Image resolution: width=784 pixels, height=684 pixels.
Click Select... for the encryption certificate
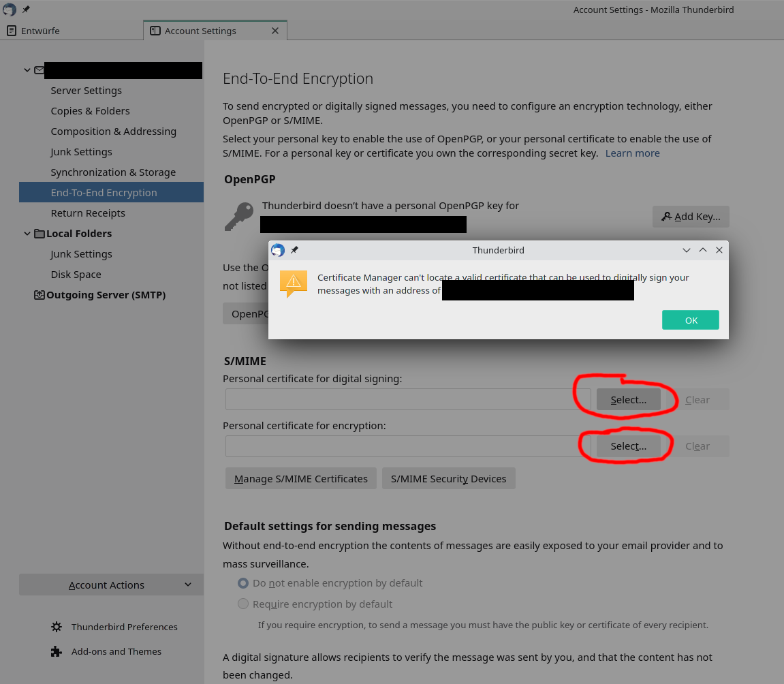628,446
